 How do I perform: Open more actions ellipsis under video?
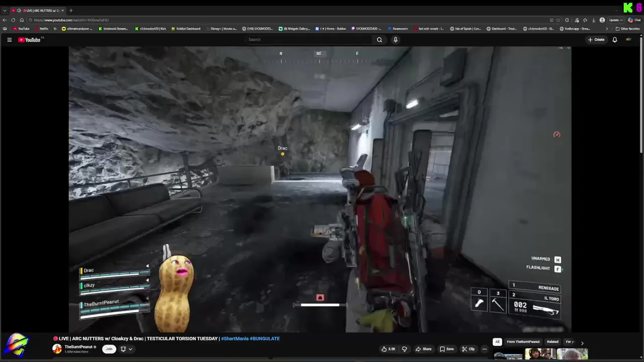[485, 349]
